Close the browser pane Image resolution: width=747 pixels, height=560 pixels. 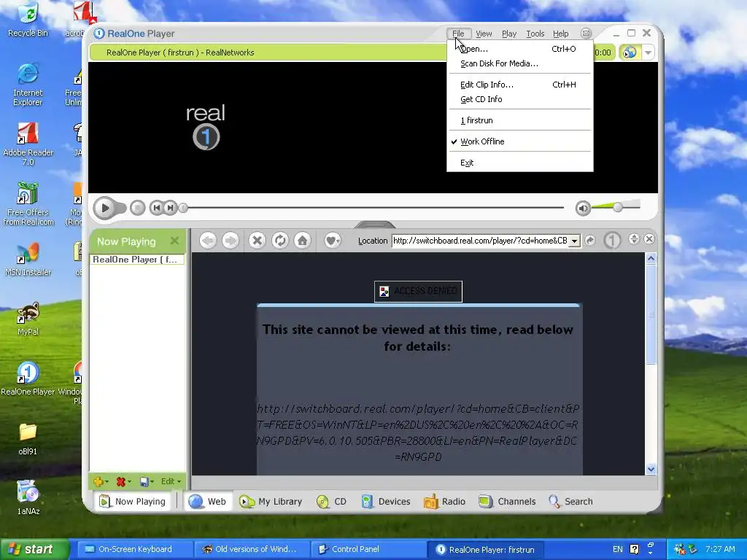(x=649, y=239)
